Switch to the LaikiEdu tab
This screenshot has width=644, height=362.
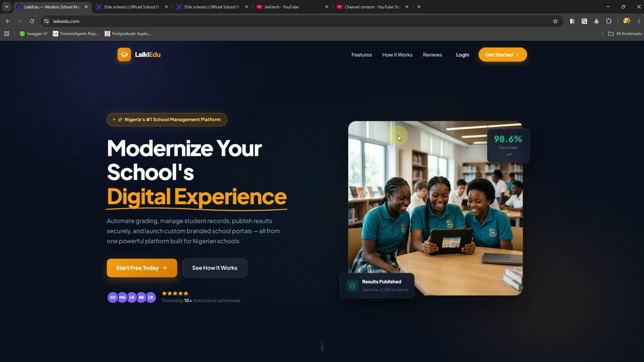coord(52,7)
